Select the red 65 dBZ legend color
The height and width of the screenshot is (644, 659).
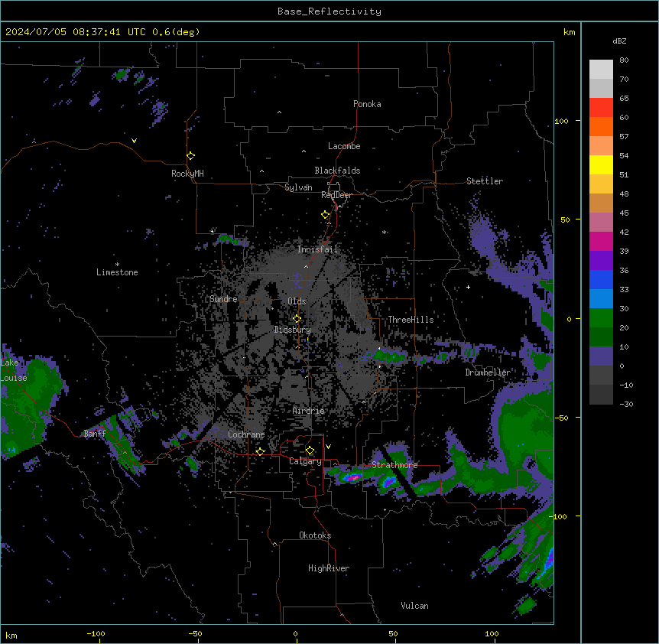pos(601,107)
